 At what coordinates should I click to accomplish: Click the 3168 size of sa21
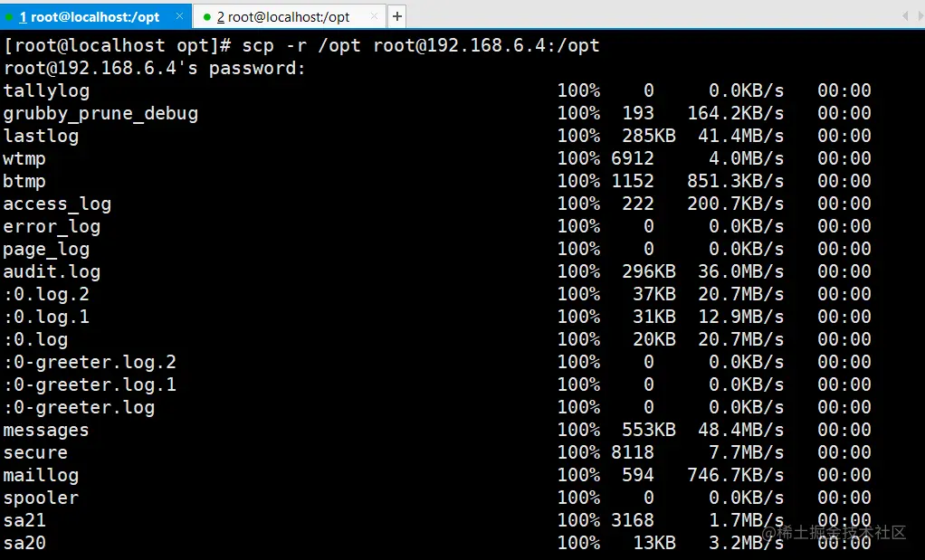[633, 520]
